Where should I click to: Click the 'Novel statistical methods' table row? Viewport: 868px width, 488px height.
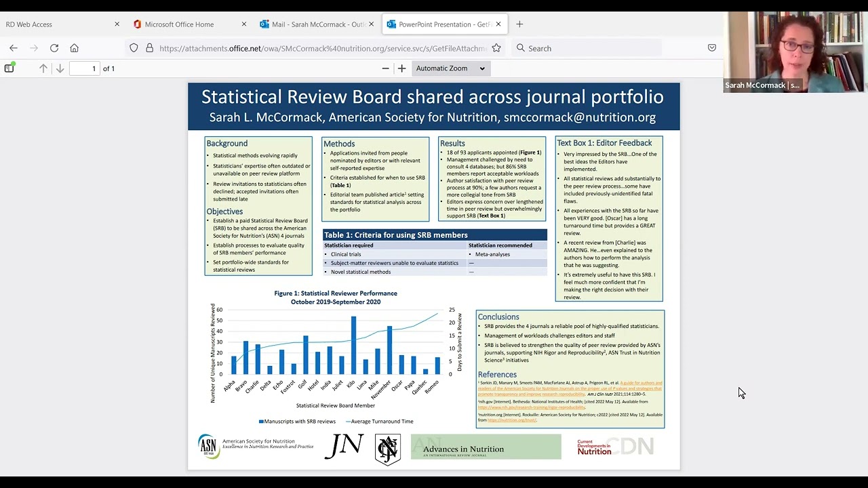[x=435, y=272]
